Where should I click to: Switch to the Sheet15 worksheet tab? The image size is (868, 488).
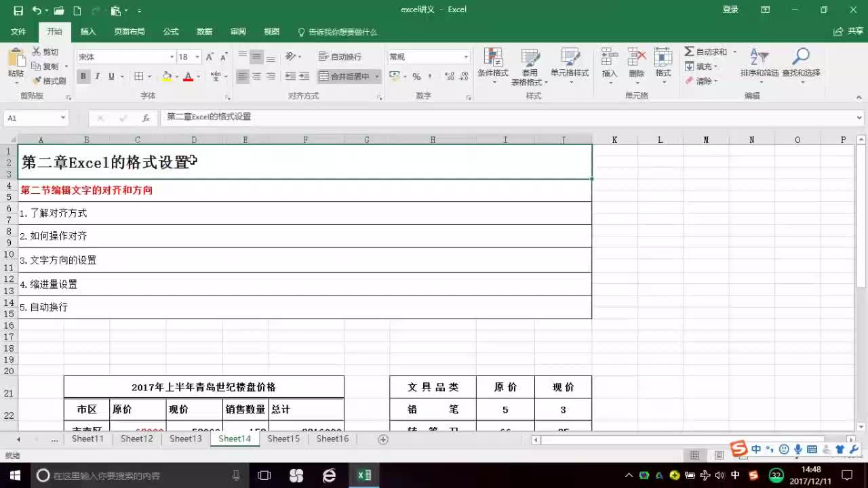pos(283,439)
